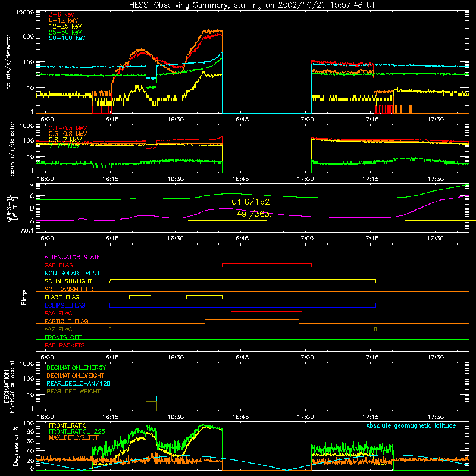
Task: Click the DECIMATION_WEIGHT legend entry
Action: (x=76, y=375)
